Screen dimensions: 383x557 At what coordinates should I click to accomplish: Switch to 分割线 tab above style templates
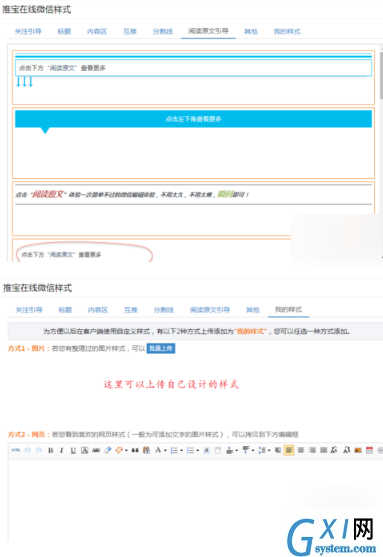pos(163,31)
